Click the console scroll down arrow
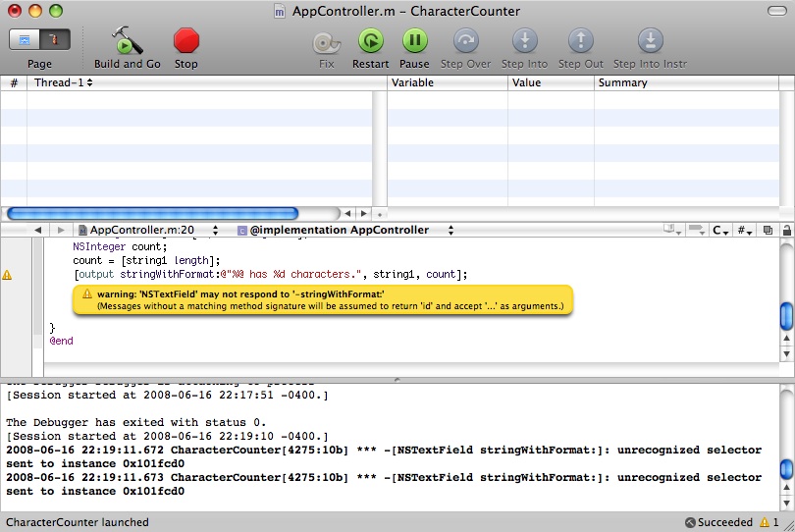 pos(786,504)
